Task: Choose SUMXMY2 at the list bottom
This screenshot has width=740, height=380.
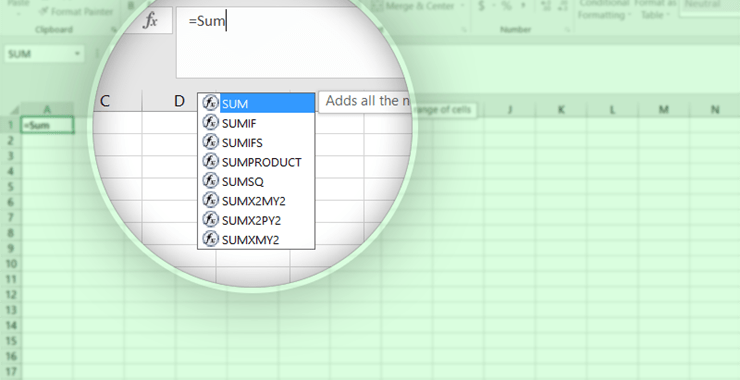Action: point(256,240)
